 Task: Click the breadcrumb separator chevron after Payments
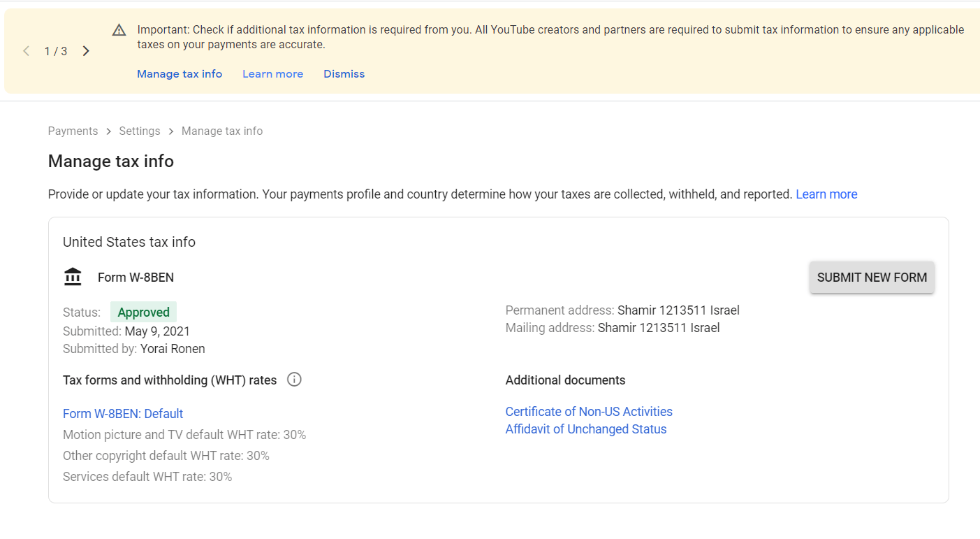coord(108,131)
